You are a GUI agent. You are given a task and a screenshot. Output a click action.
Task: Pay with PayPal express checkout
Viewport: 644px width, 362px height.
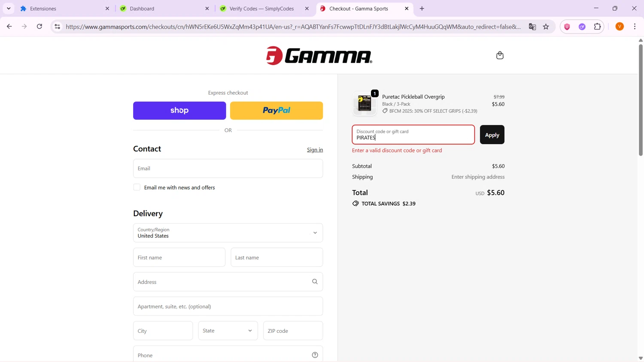point(276,111)
